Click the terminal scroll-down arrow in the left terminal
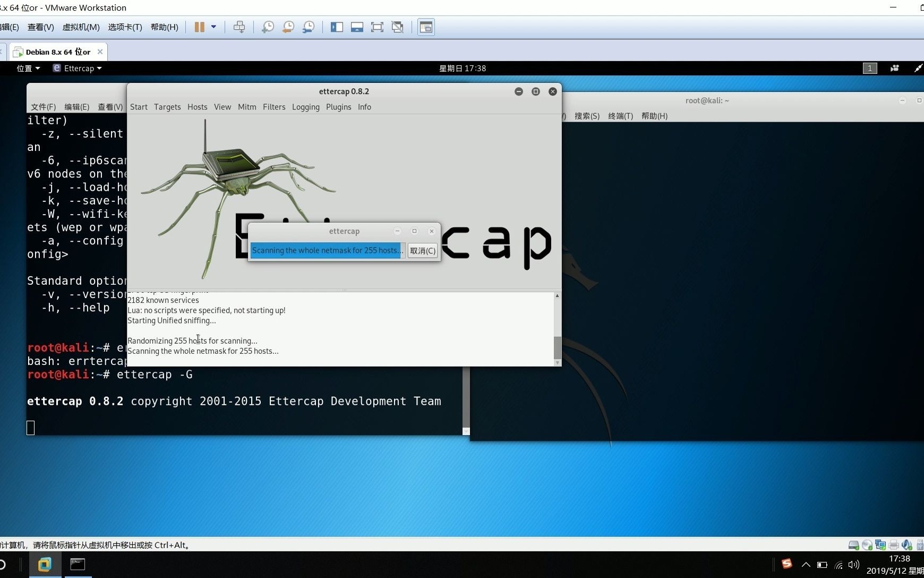The image size is (924, 578). pyautogui.click(x=466, y=431)
